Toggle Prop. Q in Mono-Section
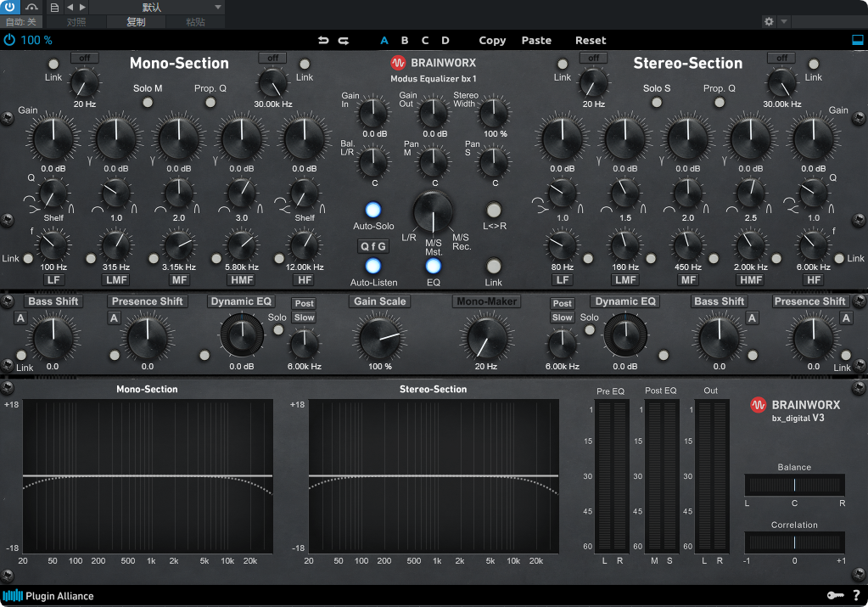Image resolution: width=868 pixels, height=607 pixels. click(210, 103)
